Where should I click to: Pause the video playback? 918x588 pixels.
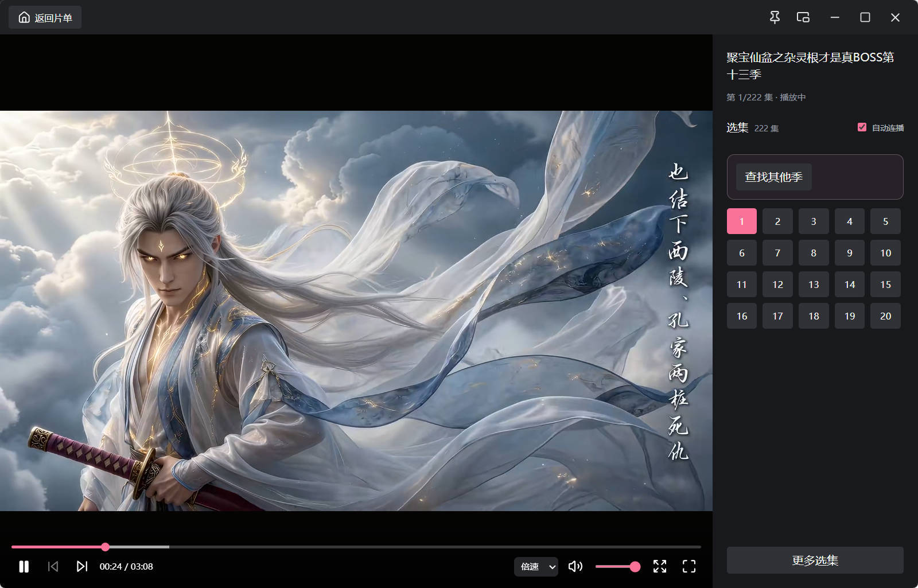[24, 567]
